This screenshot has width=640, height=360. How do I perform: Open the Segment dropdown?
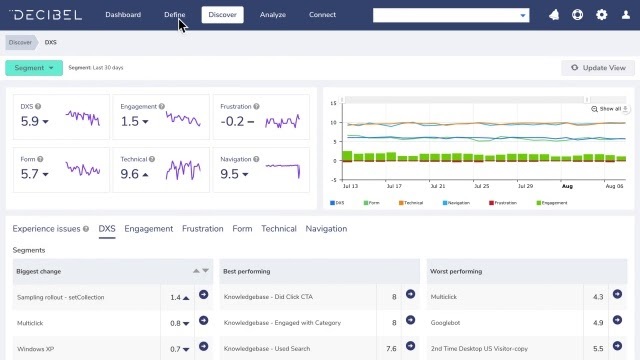click(34, 68)
